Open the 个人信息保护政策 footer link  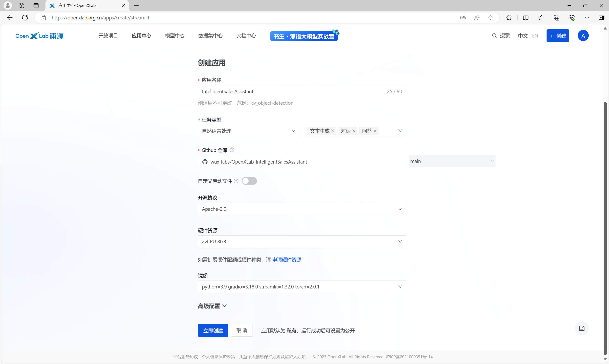click(218, 357)
